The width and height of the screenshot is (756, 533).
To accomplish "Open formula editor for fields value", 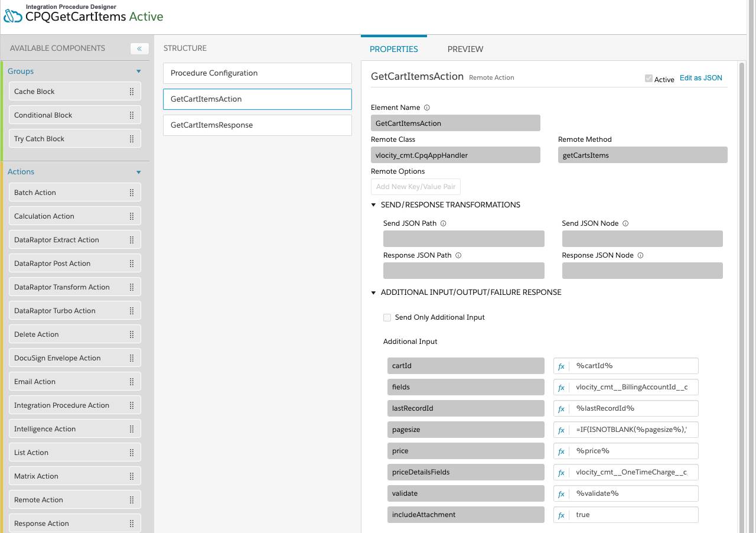I will pyautogui.click(x=562, y=387).
